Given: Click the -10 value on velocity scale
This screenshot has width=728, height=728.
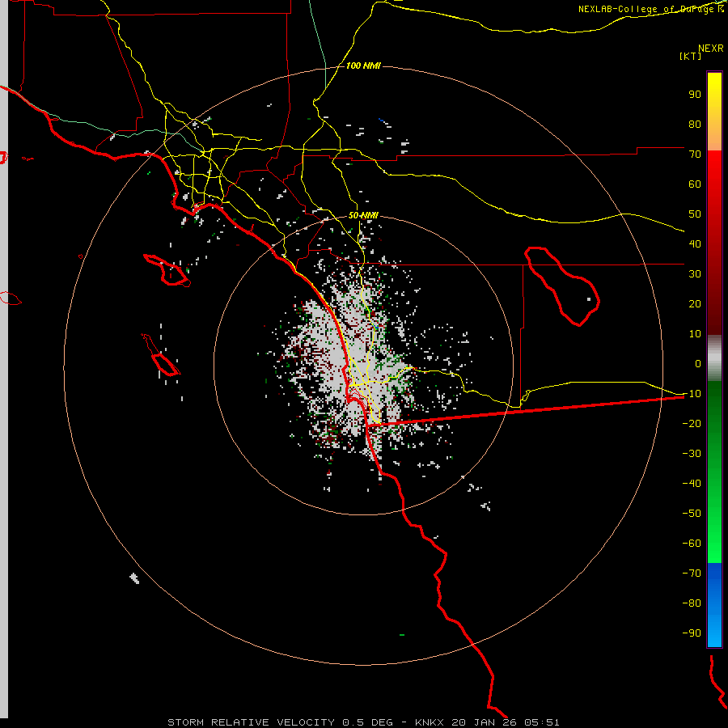Looking at the screenshot, I should [x=692, y=394].
